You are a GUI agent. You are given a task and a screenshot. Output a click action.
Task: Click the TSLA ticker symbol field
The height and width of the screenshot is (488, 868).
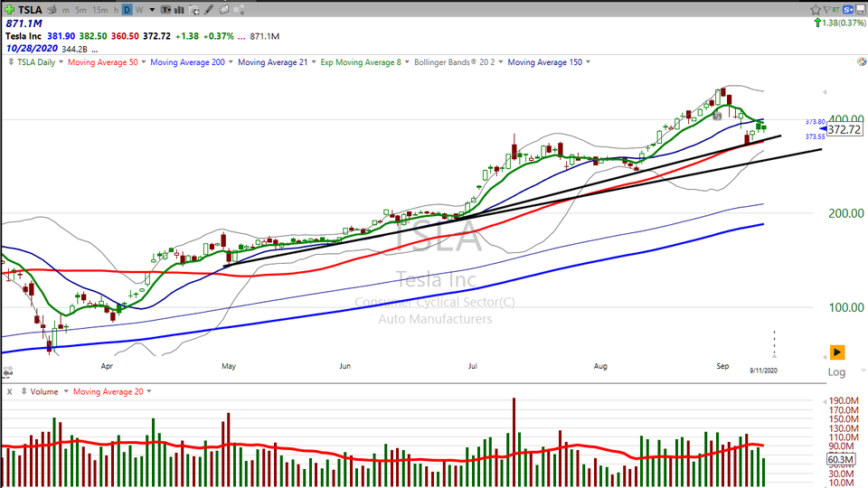tap(29, 10)
